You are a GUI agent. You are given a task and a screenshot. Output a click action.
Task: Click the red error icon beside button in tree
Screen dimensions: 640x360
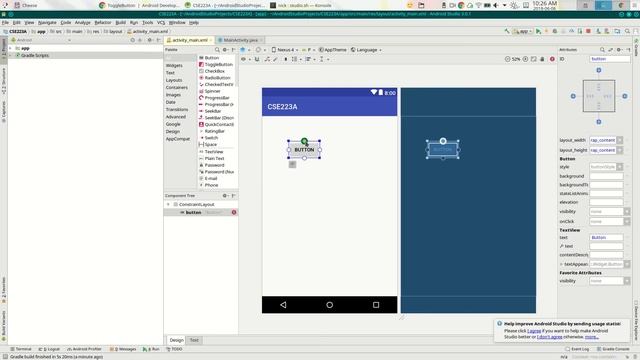tap(234, 212)
